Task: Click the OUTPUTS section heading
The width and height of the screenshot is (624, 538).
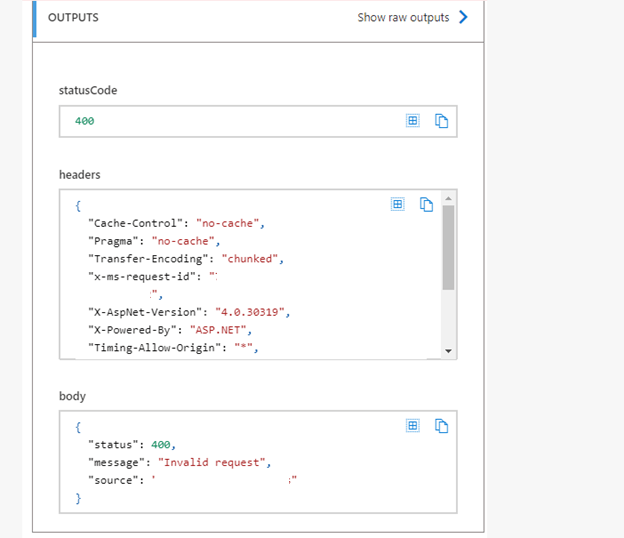Action: (73, 18)
